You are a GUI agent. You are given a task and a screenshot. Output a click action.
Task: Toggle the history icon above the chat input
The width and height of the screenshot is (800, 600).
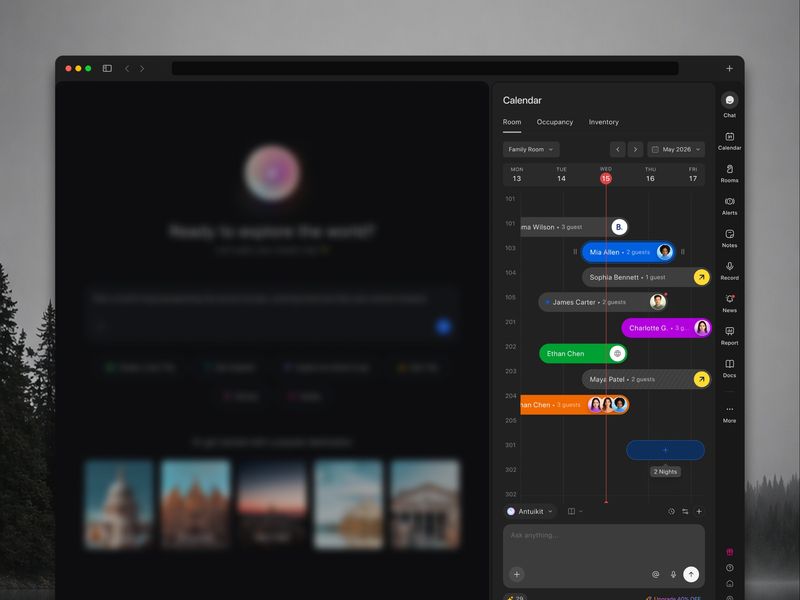tap(671, 511)
